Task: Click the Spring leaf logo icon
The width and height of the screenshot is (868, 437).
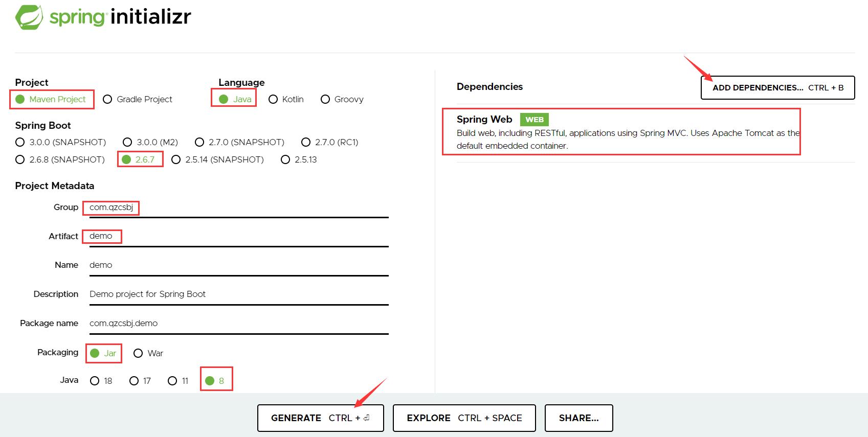Action: (29, 17)
